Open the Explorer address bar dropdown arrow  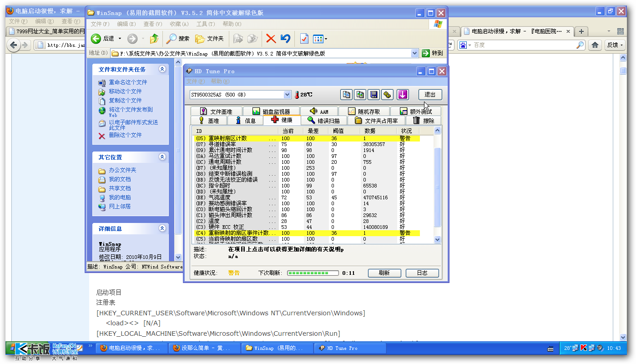coord(414,53)
